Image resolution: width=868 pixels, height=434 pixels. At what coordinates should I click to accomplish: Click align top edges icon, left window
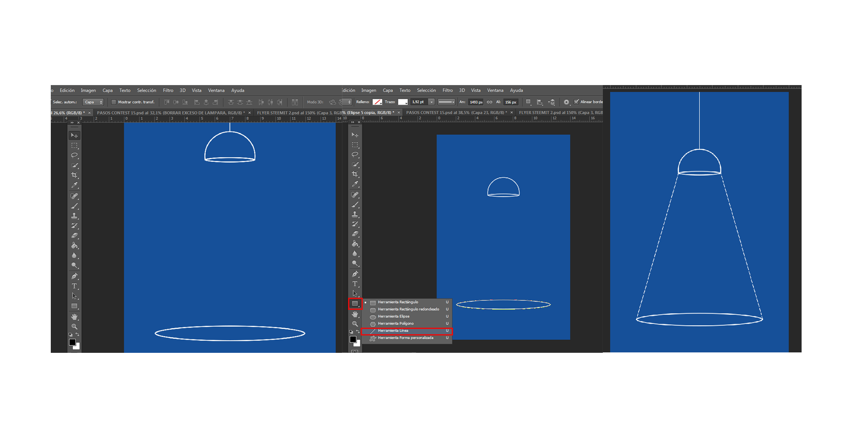point(167,102)
